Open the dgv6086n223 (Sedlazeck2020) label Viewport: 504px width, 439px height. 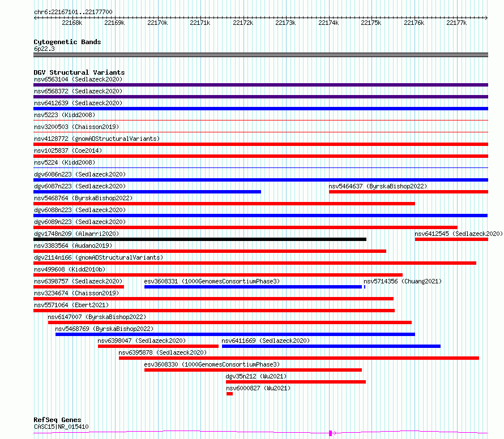coord(80,174)
